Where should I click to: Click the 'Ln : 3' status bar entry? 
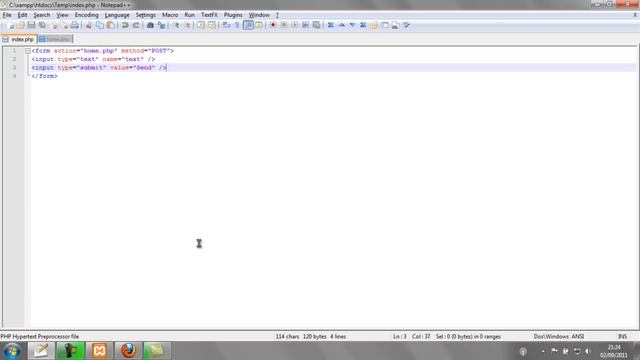click(x=400, y=337)
